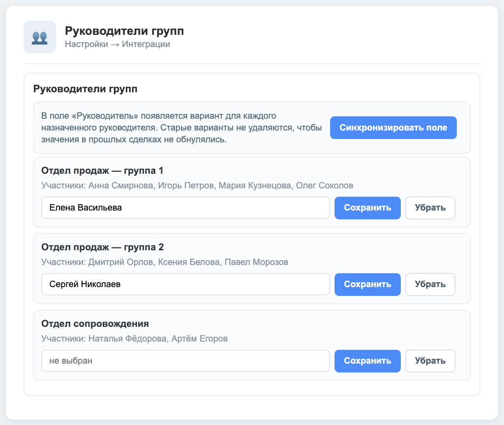Save leader for Отдел сопровождения
The width and height of the screenshot is (504, 425).
(x=367, y=361)
